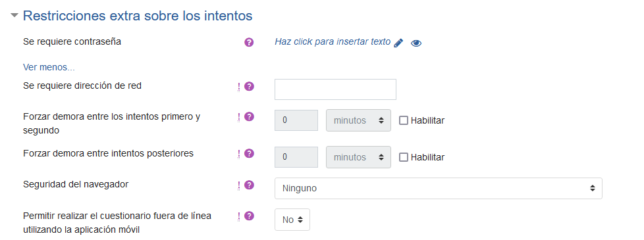The height and width of the screenshot is (240, 644).
Task: Open help for offline quiz mobile app setting
Action: [249, 216]
